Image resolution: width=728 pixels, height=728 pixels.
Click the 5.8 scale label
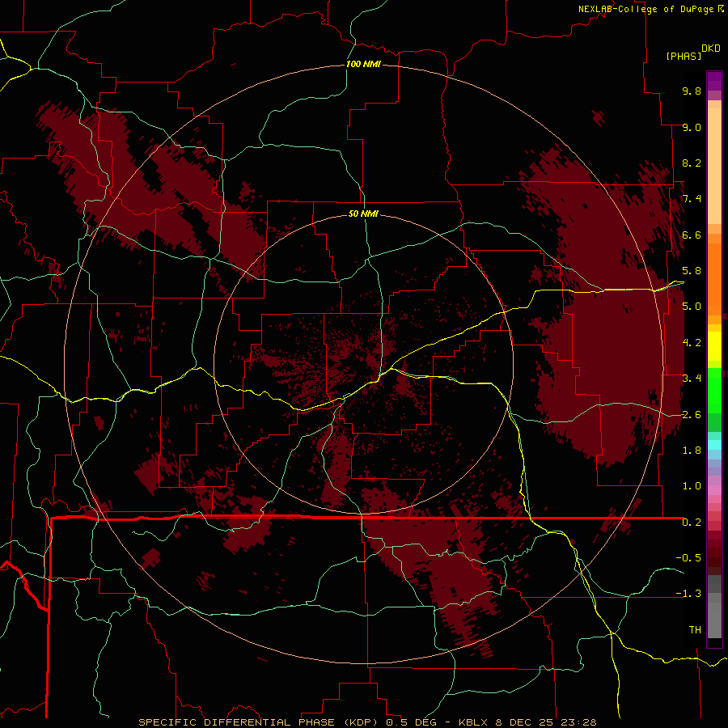[692, 271]
